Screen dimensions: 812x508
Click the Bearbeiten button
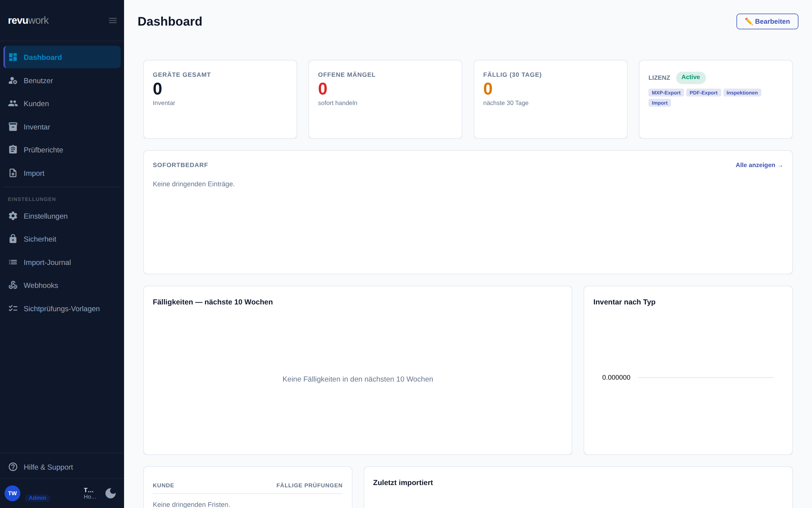(x=767, y=21)
